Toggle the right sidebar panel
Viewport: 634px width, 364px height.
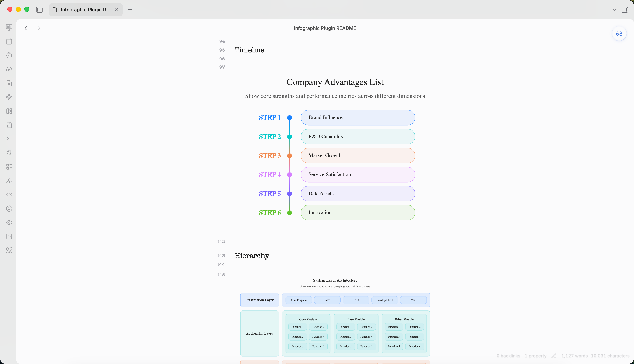pos(624,10)
